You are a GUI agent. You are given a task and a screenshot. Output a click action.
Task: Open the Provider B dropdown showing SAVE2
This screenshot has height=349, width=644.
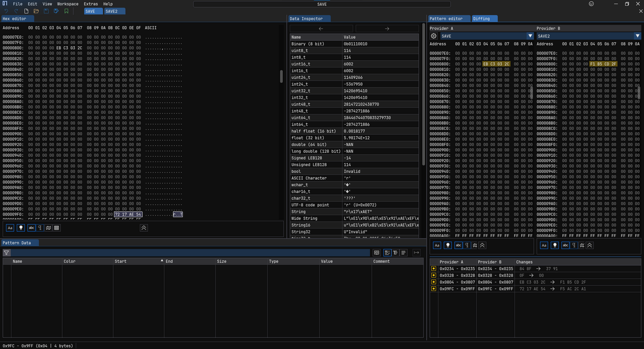pos(589,36)
